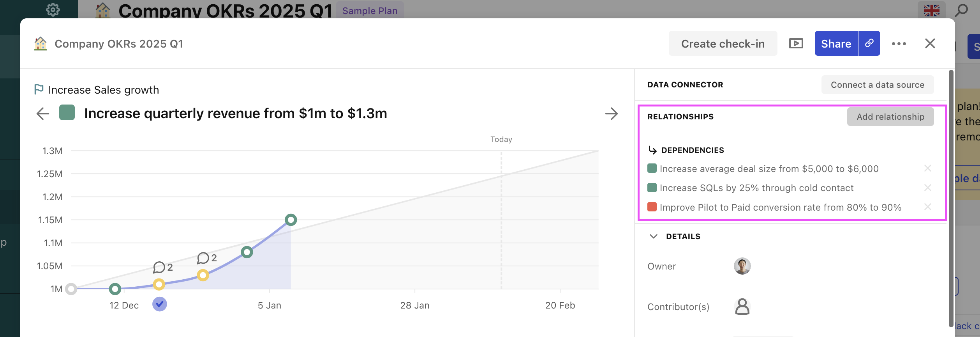Open search magnifier icon
The width and height of the screenshot is (980, 337).
pyautogui.click(x=961, y=10)
